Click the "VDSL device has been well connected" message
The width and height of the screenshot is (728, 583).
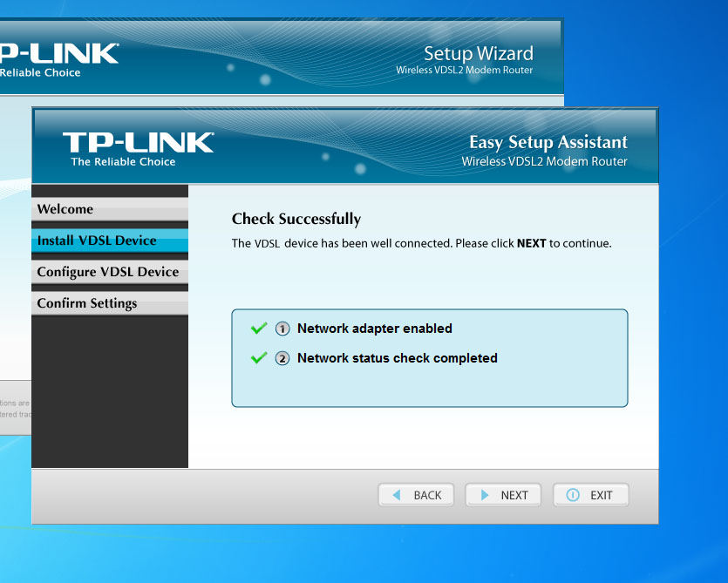tap(422, 243)
